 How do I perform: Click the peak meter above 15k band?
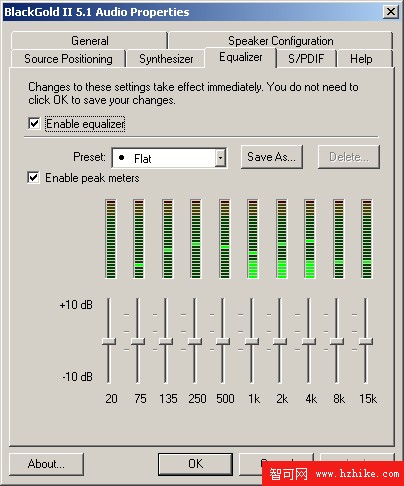pyautogui.click(x=367, y=239)
